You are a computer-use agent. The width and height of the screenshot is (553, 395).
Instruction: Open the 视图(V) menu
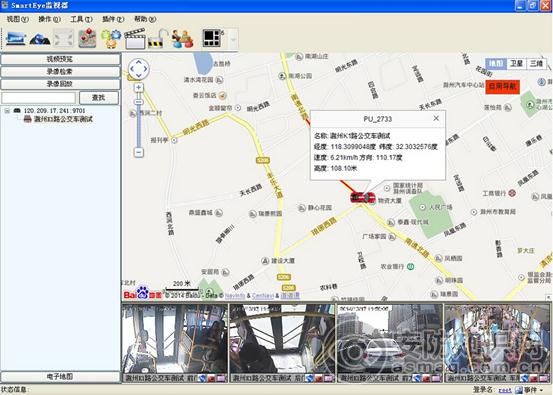[17, 19]
